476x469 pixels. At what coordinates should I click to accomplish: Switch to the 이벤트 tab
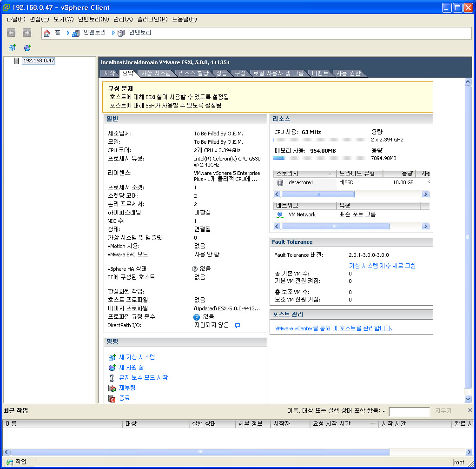tap(320, 73)
